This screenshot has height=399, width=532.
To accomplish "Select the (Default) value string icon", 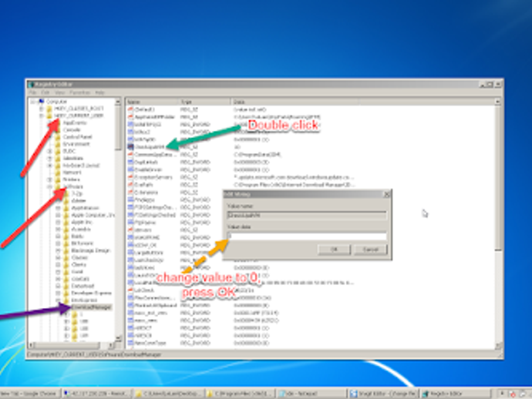I will tap(130, 109).
